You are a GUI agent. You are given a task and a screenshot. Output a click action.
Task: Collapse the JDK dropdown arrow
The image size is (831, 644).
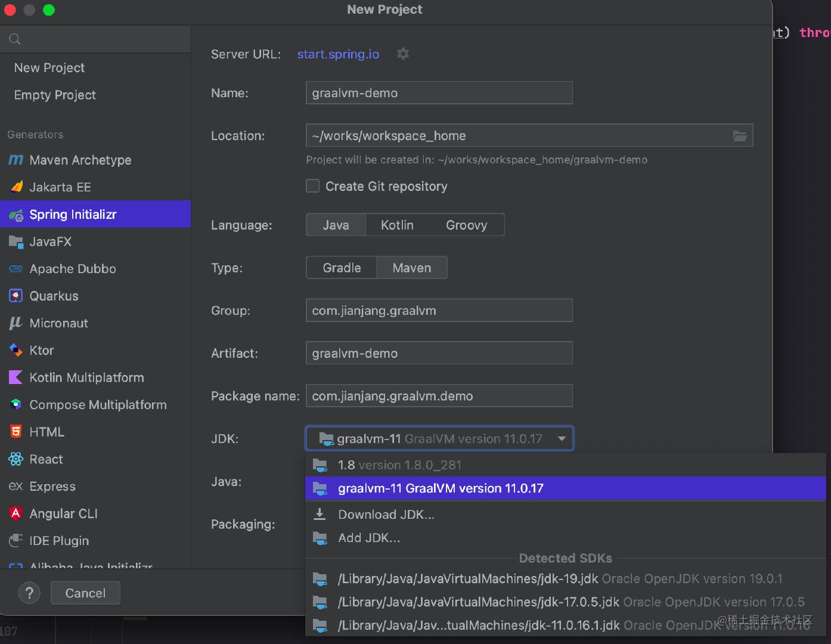click(x=561, y=439)
